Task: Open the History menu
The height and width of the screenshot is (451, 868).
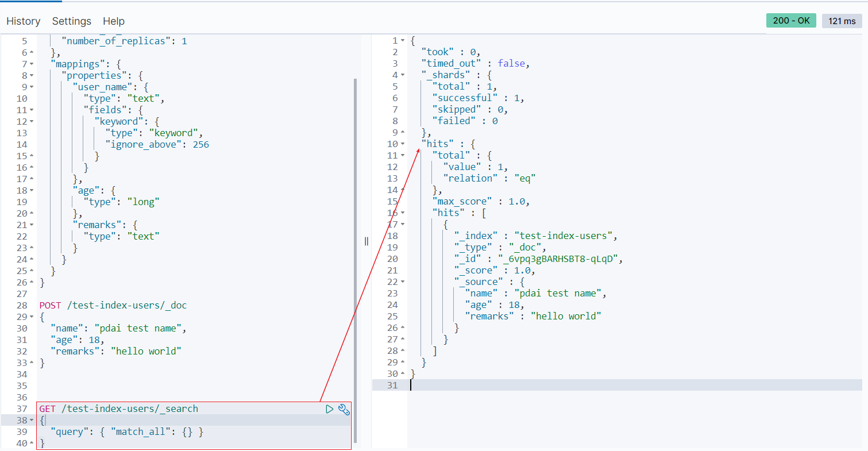Action: [x=24, y=21]
